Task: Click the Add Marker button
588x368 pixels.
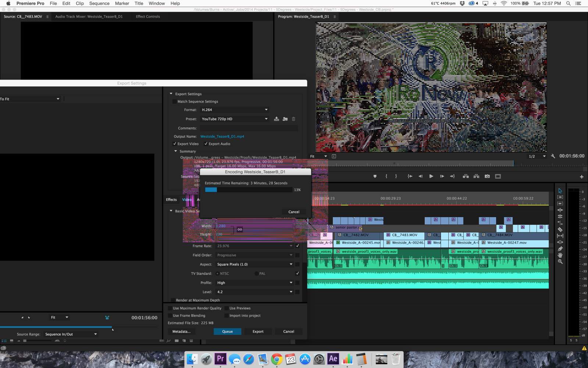Action: point(375,176)
